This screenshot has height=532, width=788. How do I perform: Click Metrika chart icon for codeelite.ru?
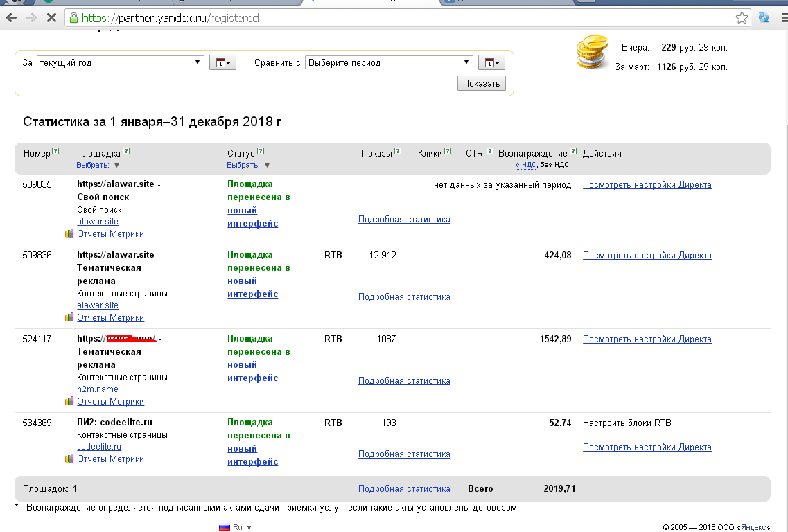coord(69,459)
